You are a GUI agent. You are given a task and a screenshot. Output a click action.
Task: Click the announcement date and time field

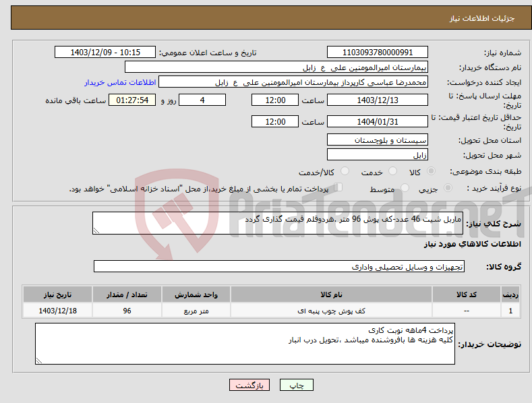point(105,53)
